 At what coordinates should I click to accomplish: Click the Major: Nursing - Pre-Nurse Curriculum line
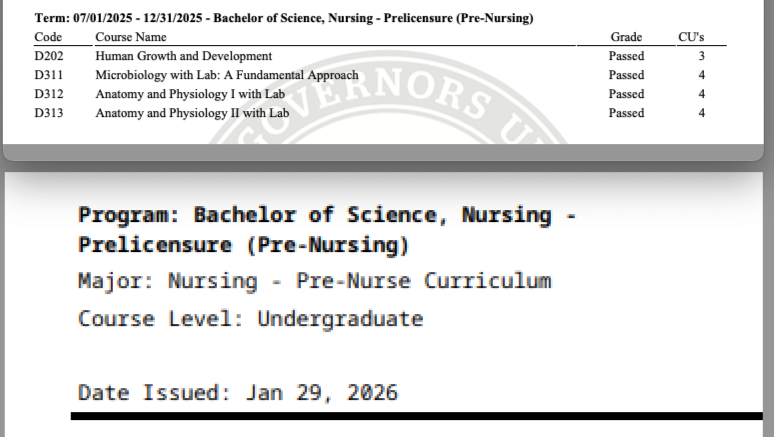pos(314,280)
